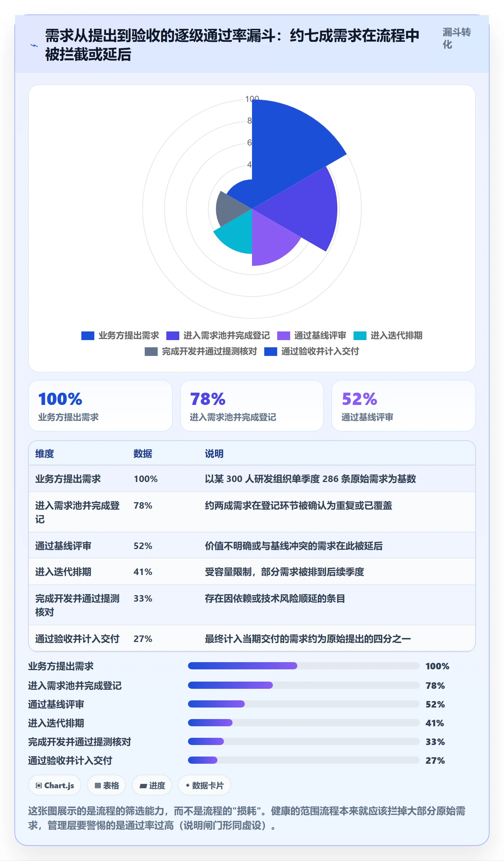Hide 通过验收并计入交付 series via legend label
Screen dimensions: 504x861
coord(320,352)
